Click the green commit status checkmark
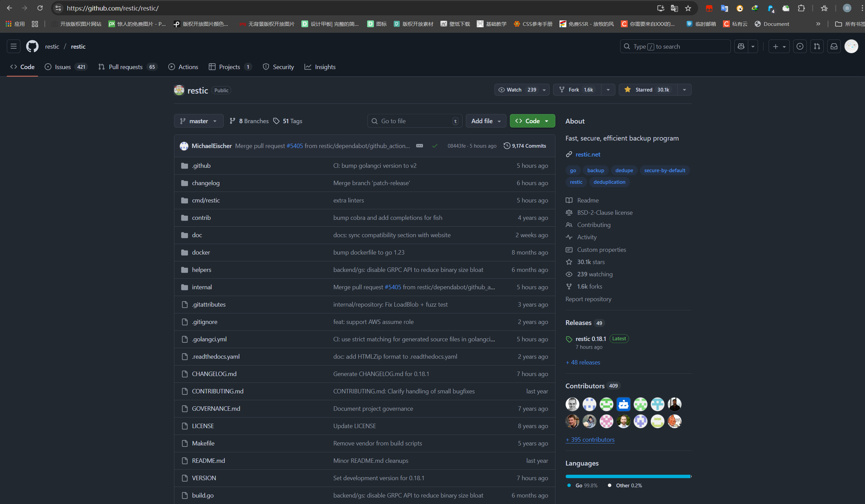 [x=435, y=146]
